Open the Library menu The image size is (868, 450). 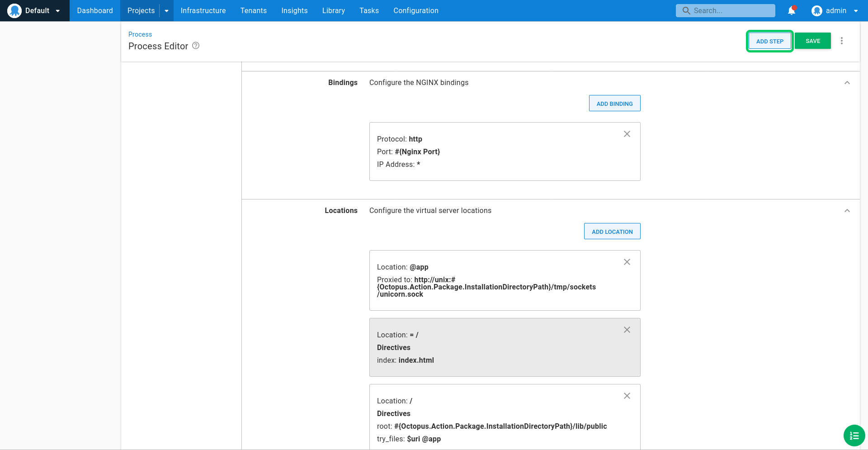point(334,10)
